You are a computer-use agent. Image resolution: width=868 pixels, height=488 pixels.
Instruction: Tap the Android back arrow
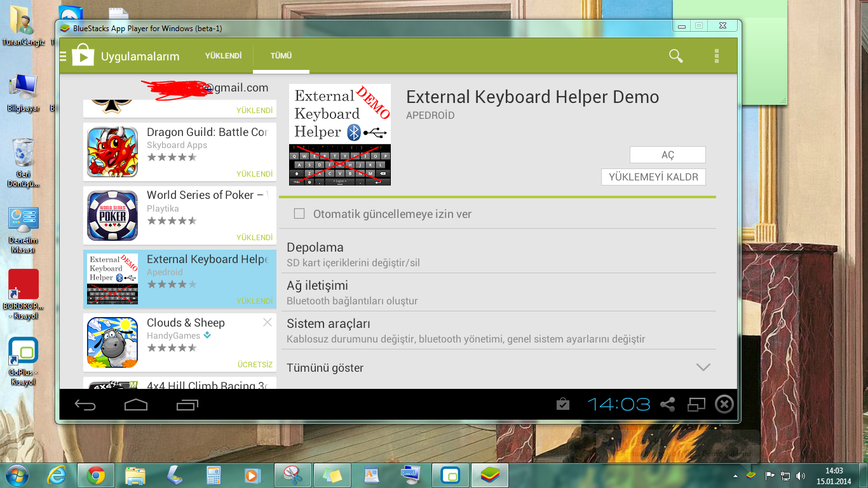pyautogui.click(x=85, y=405)
